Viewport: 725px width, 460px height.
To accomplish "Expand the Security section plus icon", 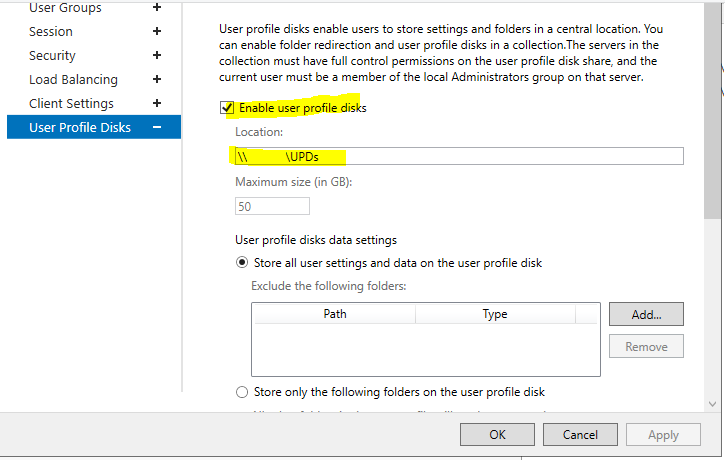I will coord(157,56).
